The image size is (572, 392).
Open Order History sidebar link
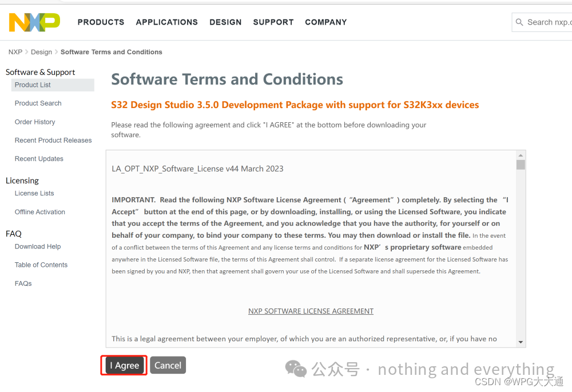tap(35, 122)
